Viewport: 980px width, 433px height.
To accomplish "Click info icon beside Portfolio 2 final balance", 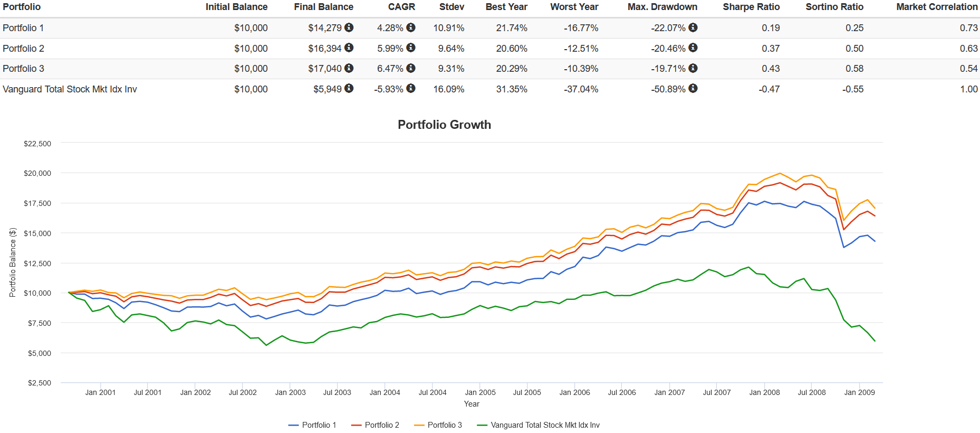I will 349,48.
